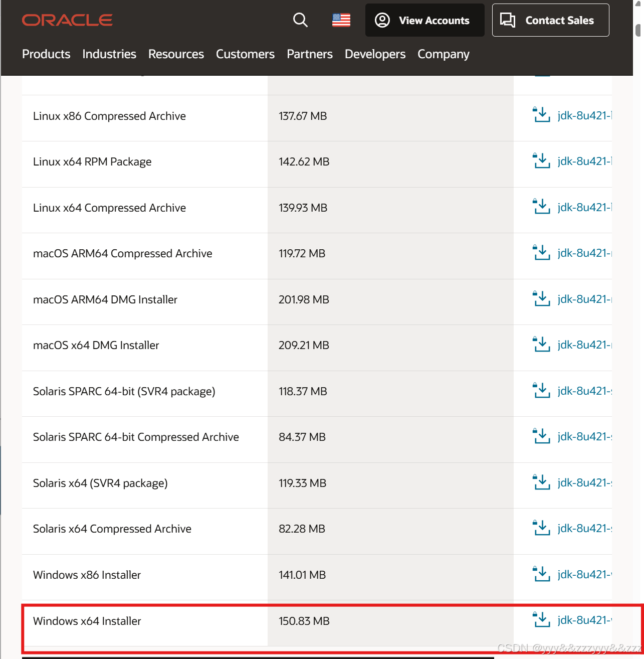Select the 'macOS x64 DMG Installer' text

click(96, 345)
